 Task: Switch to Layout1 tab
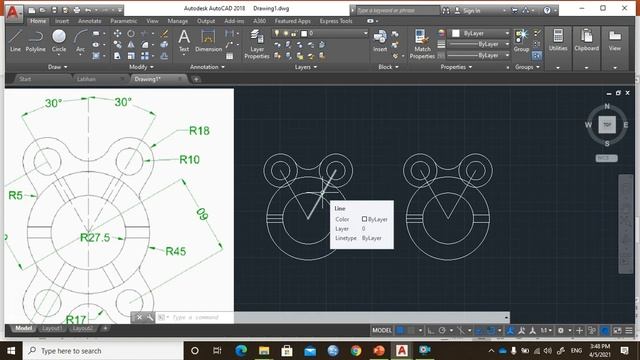click(x=52, y=329)
